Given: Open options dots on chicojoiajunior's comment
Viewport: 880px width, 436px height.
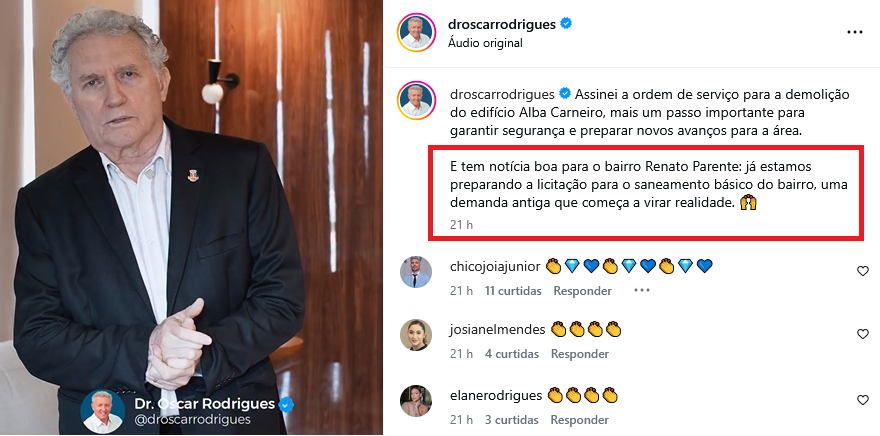Looking at the screenshot, I should tap(641, 291).
